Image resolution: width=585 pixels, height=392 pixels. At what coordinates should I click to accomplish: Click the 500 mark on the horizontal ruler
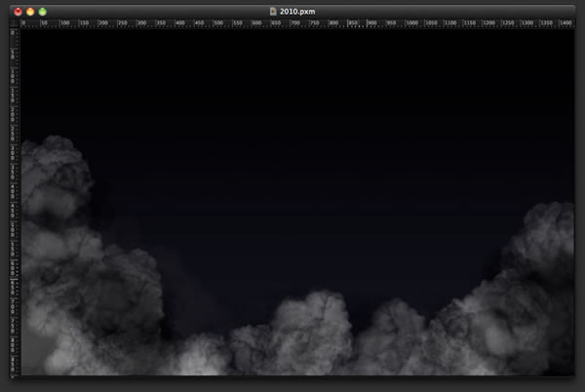(x=218, y=23)
